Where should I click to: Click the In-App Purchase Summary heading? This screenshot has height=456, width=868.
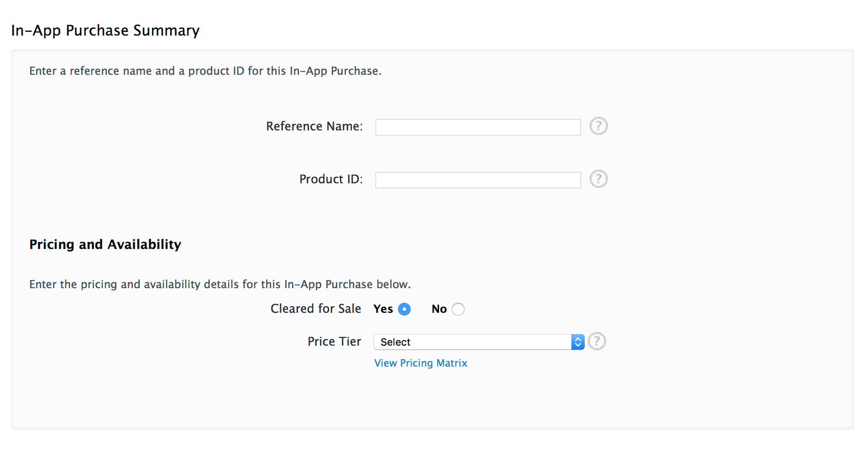pyautogui.click(x=105, y=31)
